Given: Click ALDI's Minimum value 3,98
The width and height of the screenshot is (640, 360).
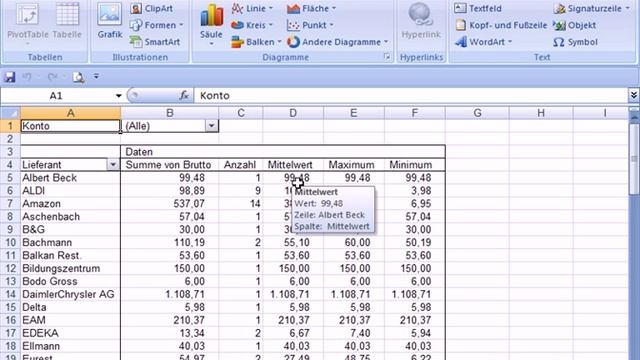Looking at the screenshot, I should (x=420, y=190).
